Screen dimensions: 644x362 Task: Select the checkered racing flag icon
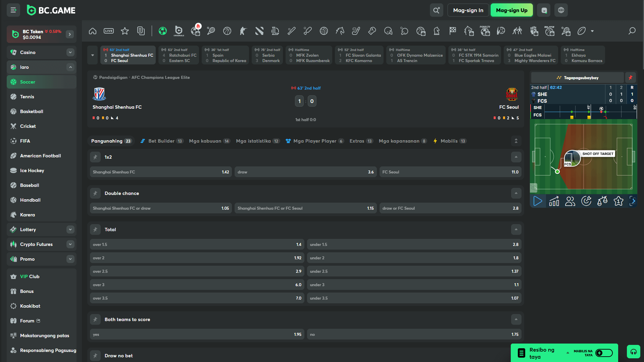tap(453, 31)
